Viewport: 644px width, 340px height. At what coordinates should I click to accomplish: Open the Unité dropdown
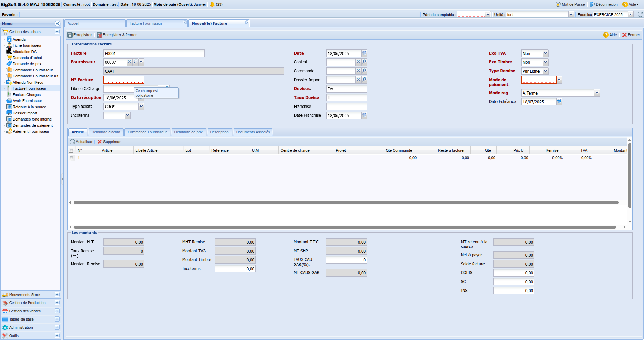(571, 14)
